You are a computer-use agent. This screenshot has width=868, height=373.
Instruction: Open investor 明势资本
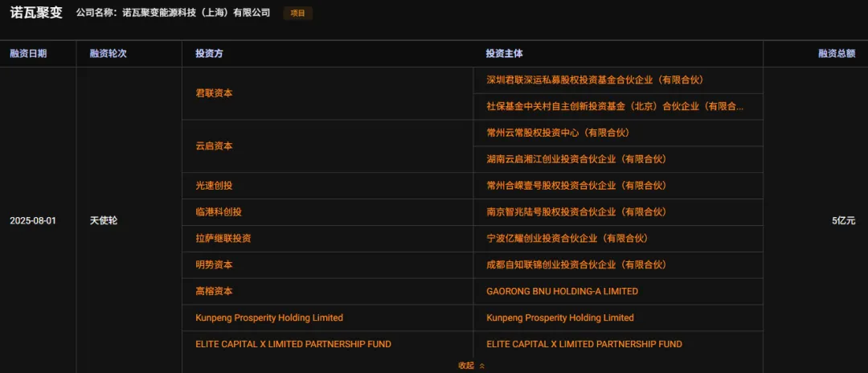214,264
